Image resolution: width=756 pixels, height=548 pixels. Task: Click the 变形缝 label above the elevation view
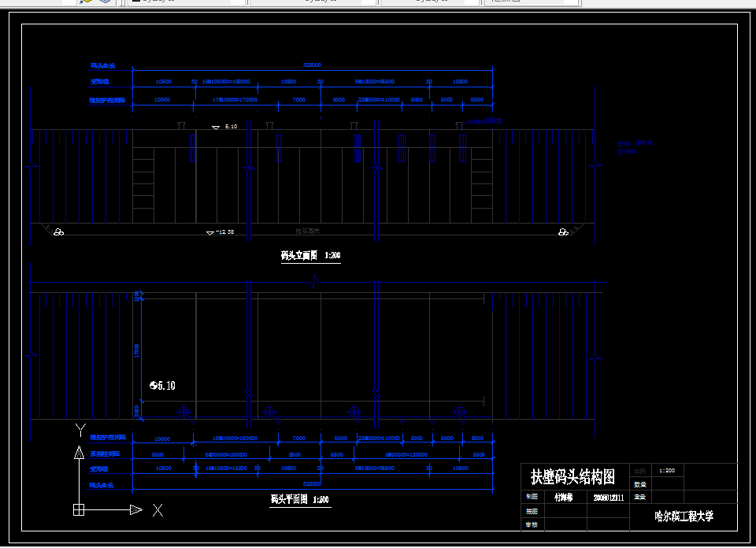point(100,81)
